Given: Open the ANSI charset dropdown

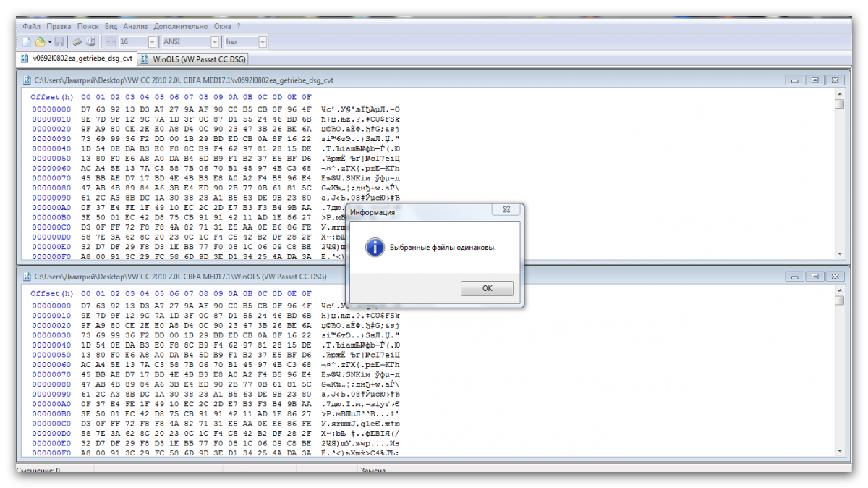Looking at the screenshot, I should (x=215, y=42).
